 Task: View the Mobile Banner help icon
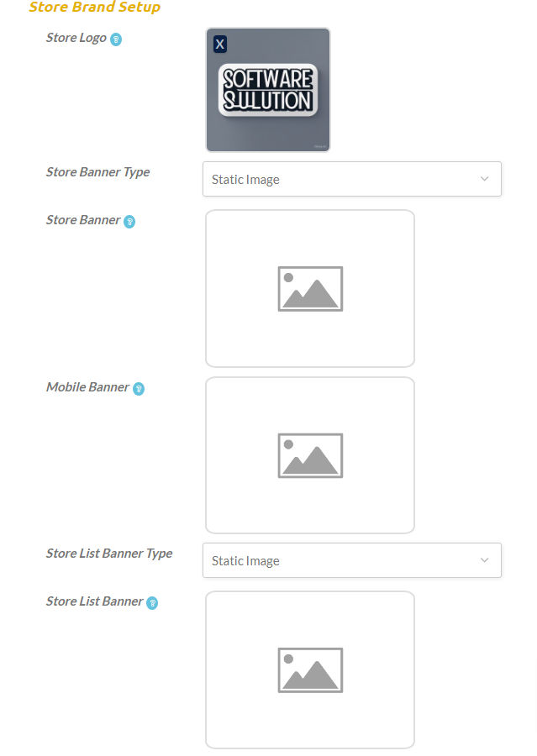tap(139, 389)
